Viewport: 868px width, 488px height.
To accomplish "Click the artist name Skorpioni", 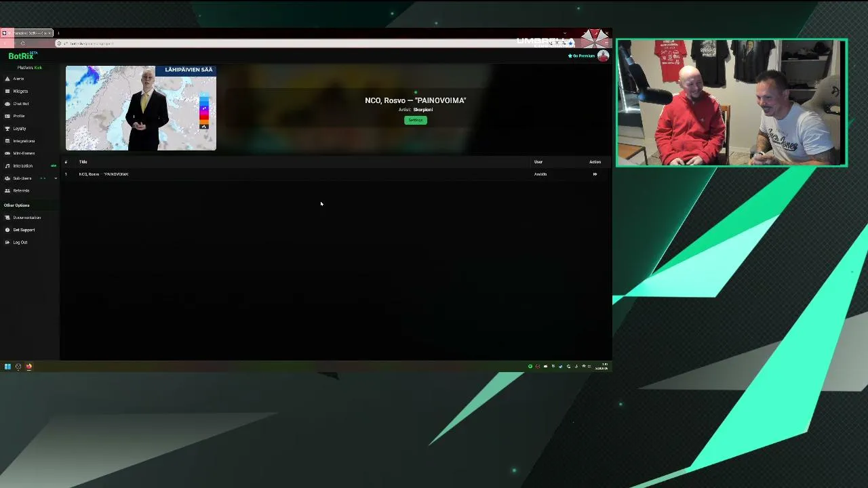I will [x=423, y=110].
